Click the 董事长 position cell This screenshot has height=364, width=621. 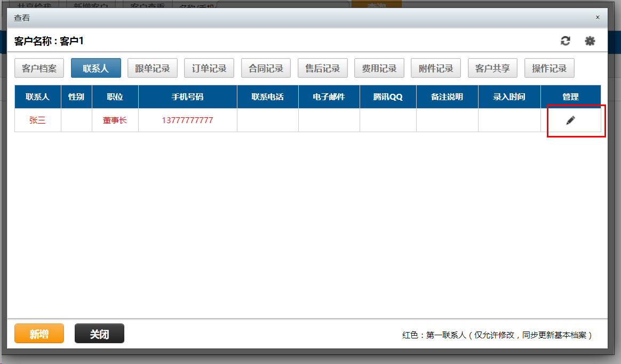pyautogui.click(x=115, y=120)
